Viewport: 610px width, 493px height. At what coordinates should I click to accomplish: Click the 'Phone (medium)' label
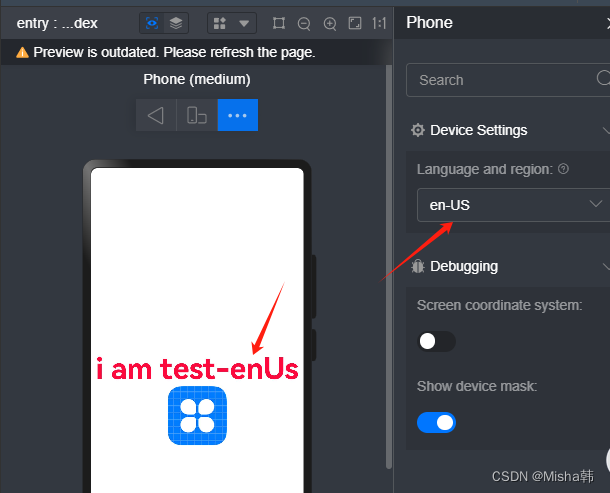click(197, 79)
